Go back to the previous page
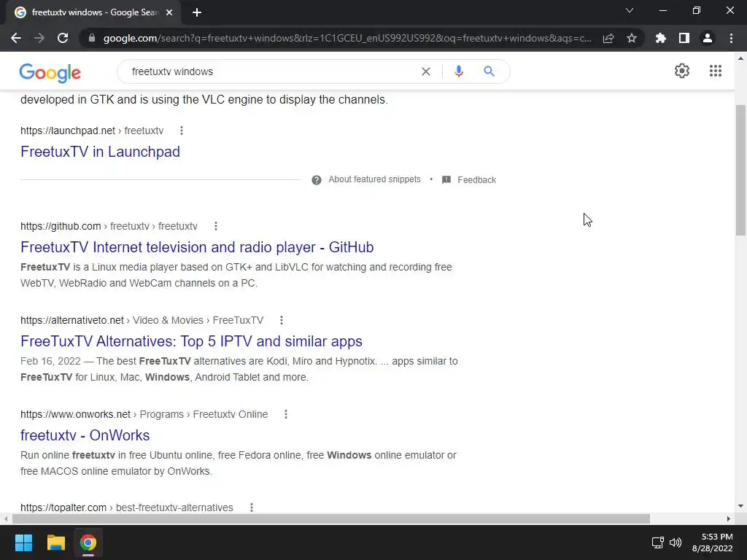This screenshot has height=560, width=747. [x=16, y=38]
